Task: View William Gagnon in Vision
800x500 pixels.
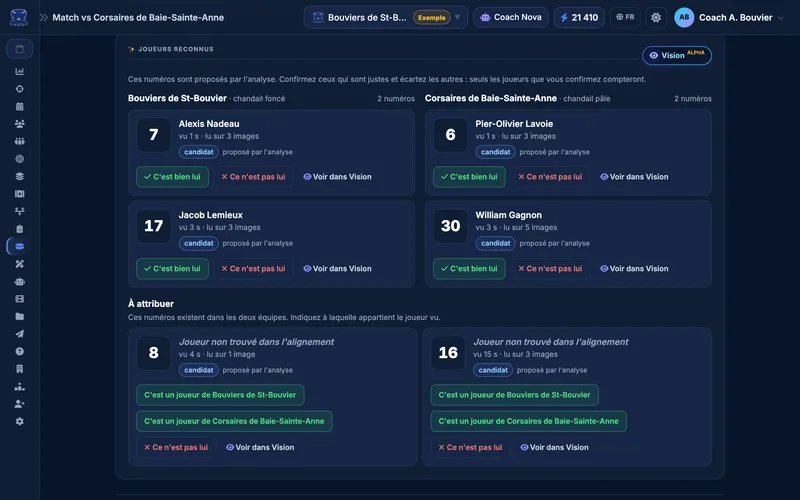Action: click(x=634, y=268)
